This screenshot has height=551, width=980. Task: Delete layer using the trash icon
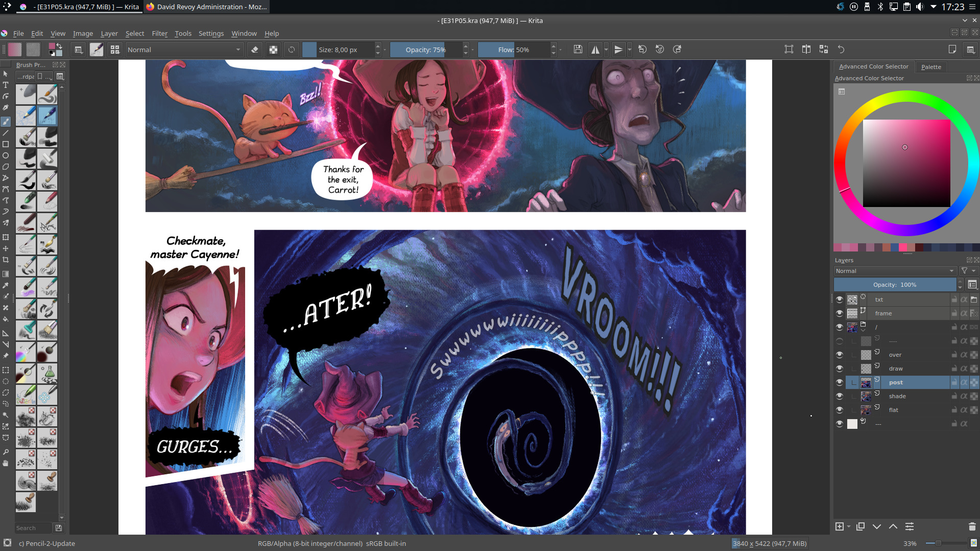[972, 526]
